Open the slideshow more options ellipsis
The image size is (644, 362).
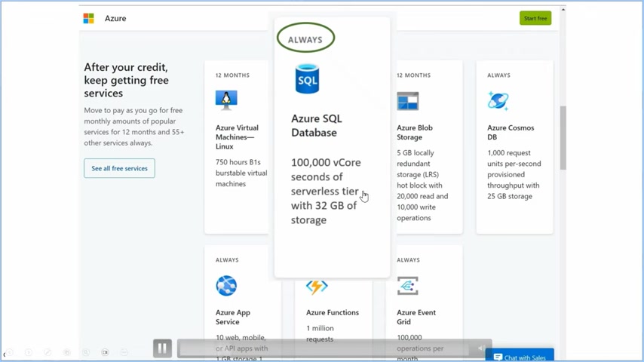click(x=124, y=352)
